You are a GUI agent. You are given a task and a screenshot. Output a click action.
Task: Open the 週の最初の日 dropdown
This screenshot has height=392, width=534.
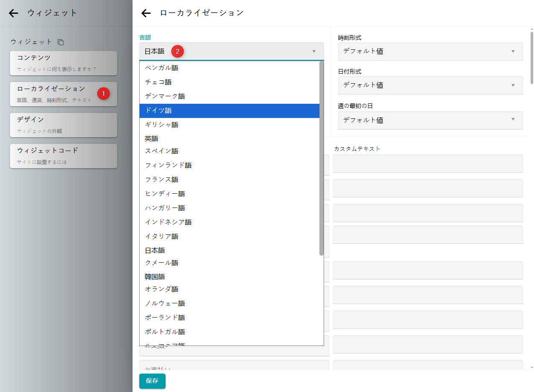[430, 120]
